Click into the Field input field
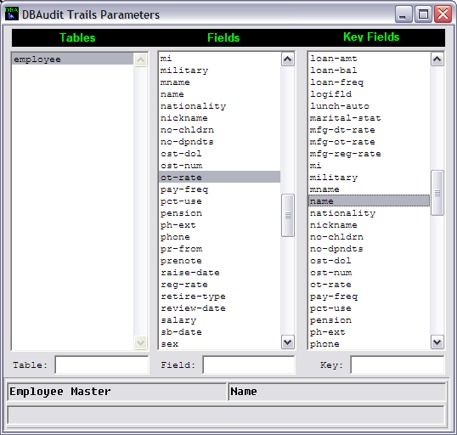457x435 pixels. click(x=249, y=365)
